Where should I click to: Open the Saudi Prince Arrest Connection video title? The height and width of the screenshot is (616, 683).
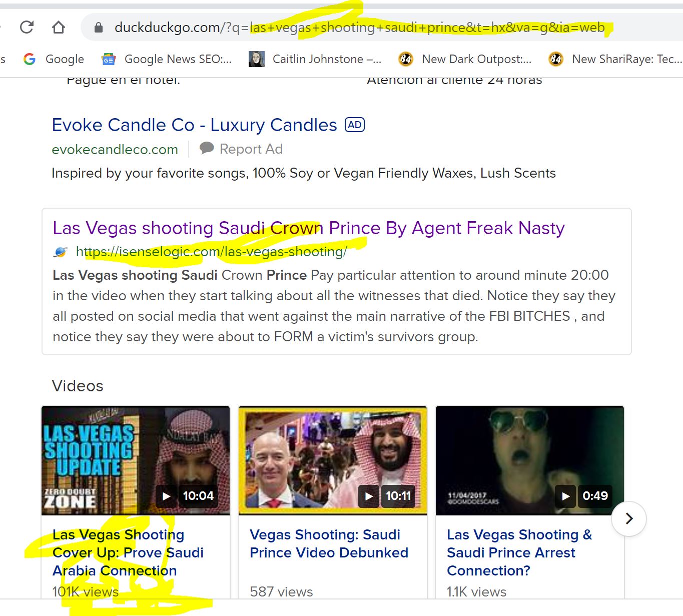(x=519, y=552)
